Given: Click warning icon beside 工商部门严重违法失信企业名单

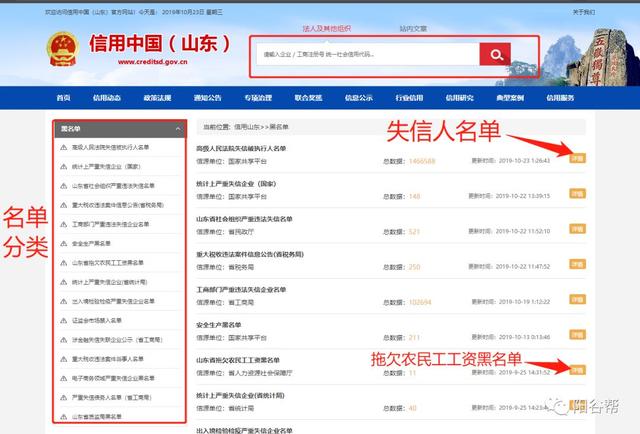Looking at the screenshot, I should pos(64,224).
